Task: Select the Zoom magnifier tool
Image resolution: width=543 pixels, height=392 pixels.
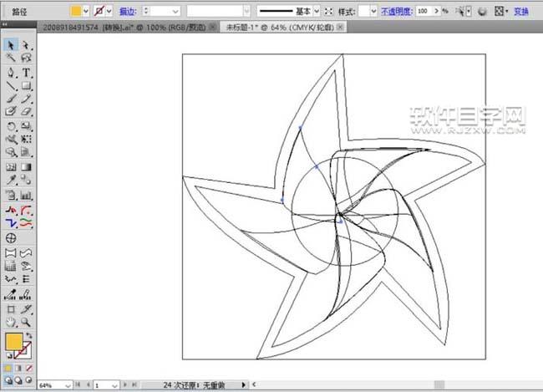Action: [x=27, y=321]
